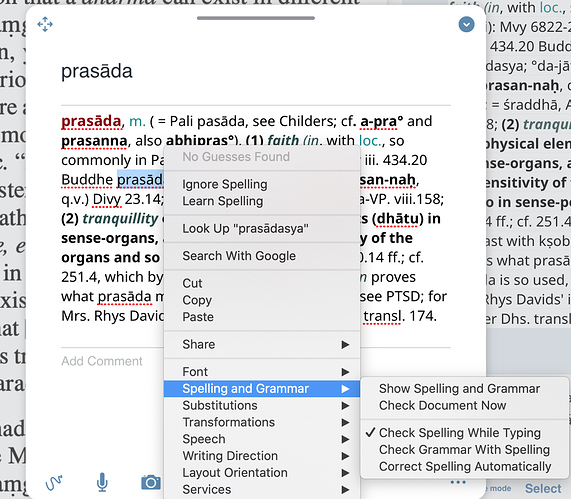Toggle Check Spelling While Typing
This screenshot has width=571, height=499.
pos(460,433)
